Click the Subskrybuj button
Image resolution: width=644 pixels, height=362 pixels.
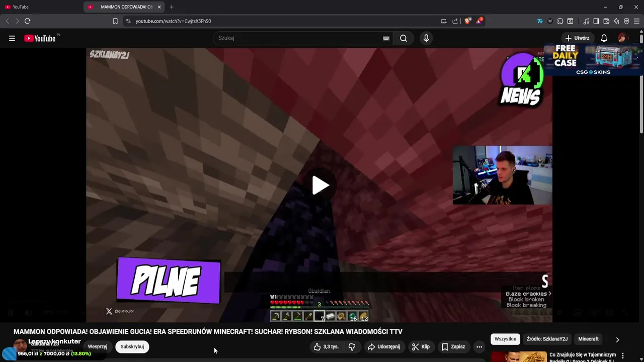[x=132, y=346]
